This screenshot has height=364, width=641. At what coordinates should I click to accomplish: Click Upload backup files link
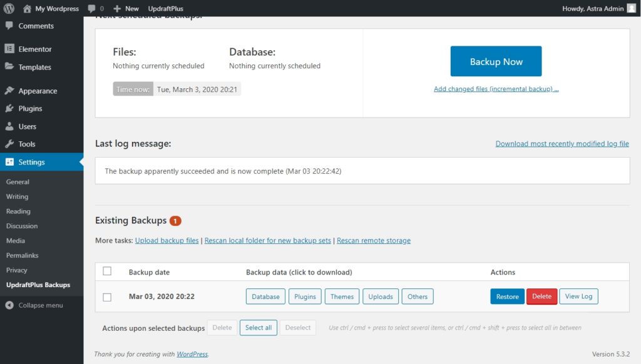167,240
